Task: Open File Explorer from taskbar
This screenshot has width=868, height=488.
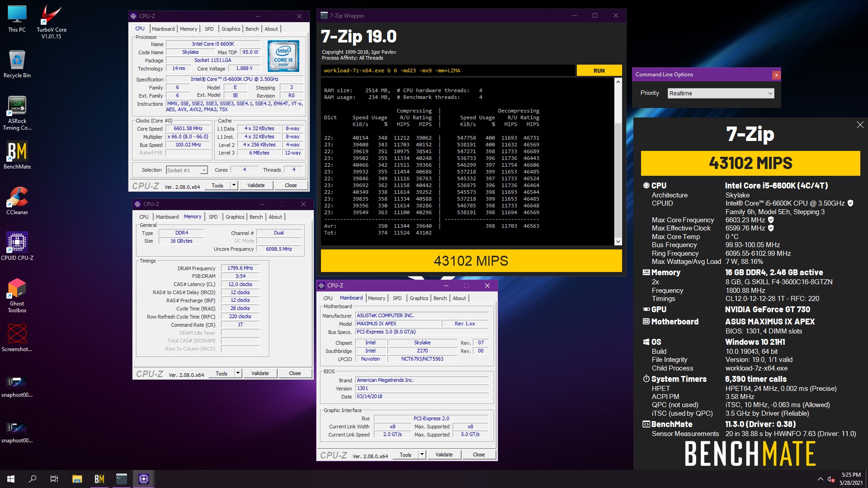Action: click(x=77, y=479)
